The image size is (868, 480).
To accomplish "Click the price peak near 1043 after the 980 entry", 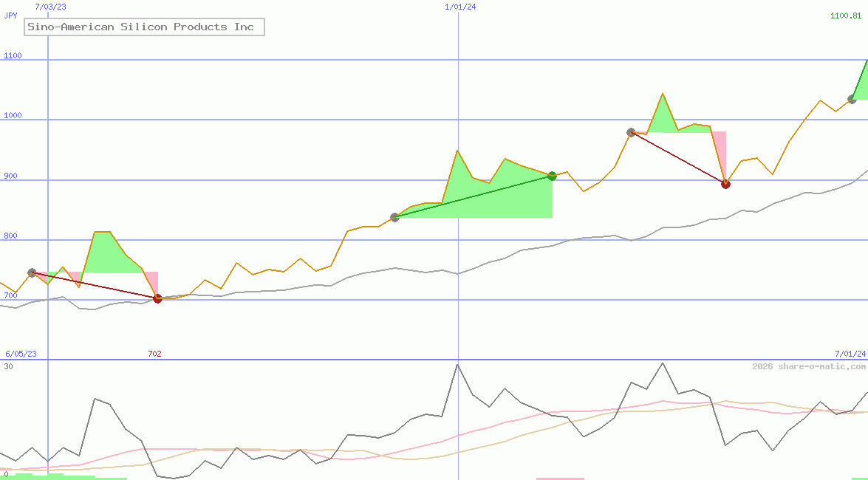I will coord(663,94).
